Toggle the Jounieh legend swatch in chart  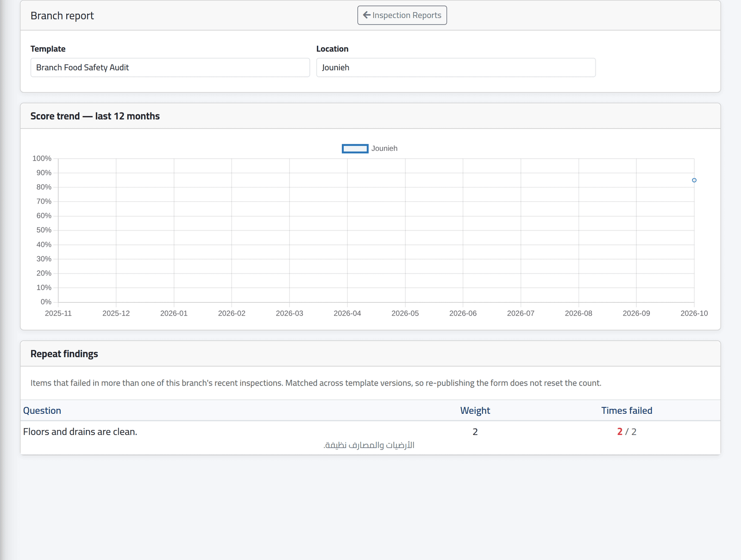(355, 149)
